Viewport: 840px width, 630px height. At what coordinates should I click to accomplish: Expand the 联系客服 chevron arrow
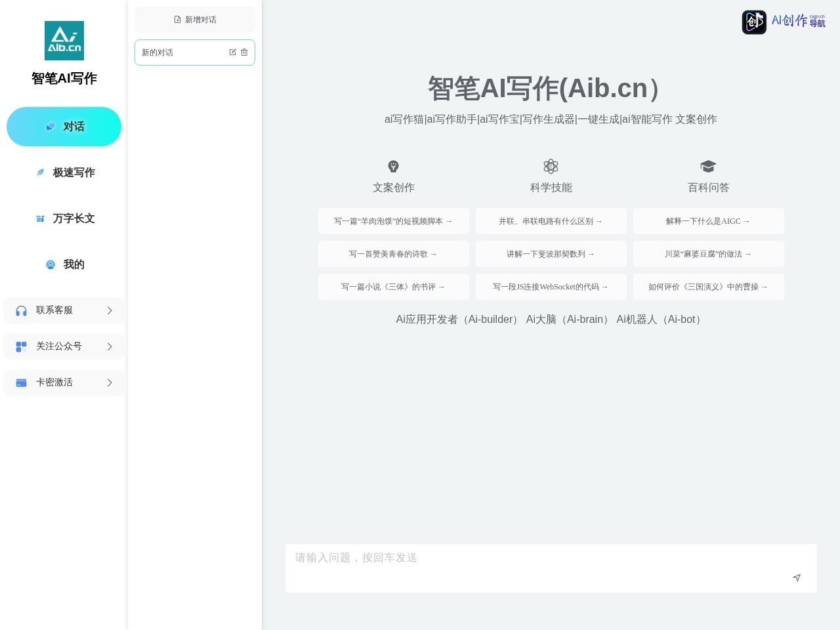pos(110,310)
